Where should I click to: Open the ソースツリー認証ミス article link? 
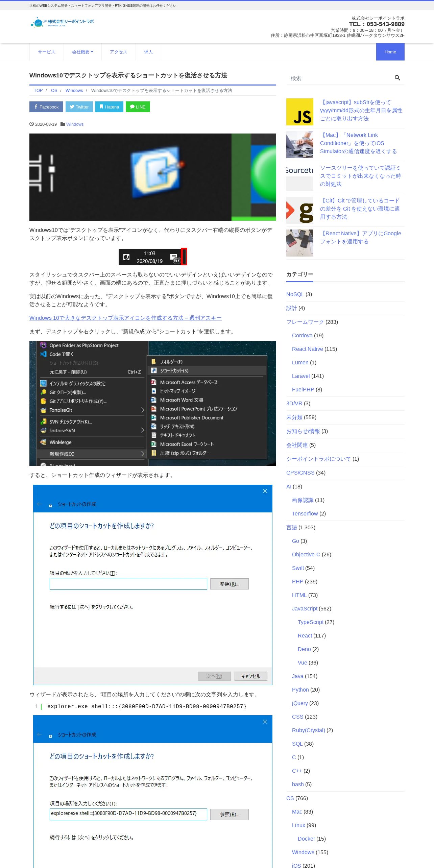click(x=361, y=176)
